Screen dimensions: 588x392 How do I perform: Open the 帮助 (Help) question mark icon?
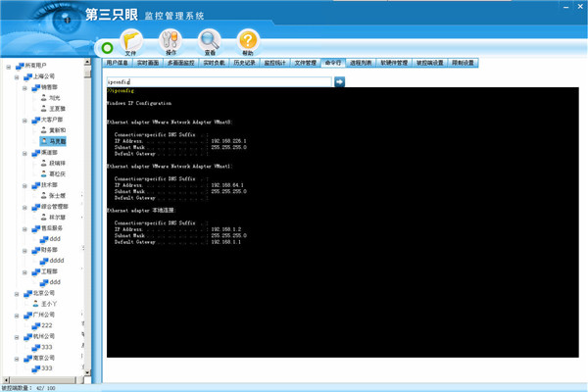(247, 41)
